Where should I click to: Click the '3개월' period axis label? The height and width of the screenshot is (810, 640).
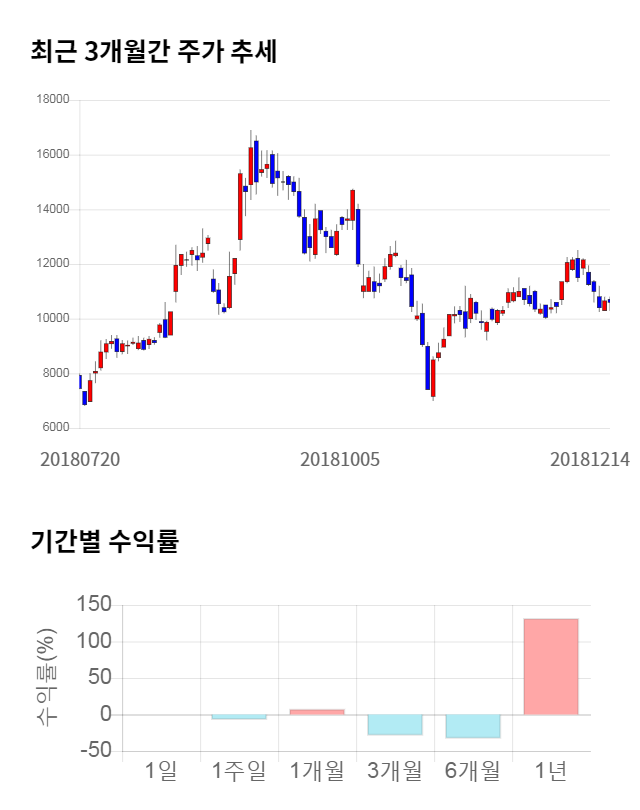click(x=395, y=771)
